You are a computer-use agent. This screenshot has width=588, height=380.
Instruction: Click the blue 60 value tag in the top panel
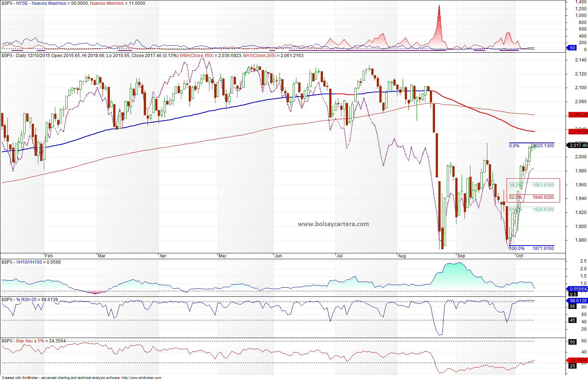click(x=572, y=48)
